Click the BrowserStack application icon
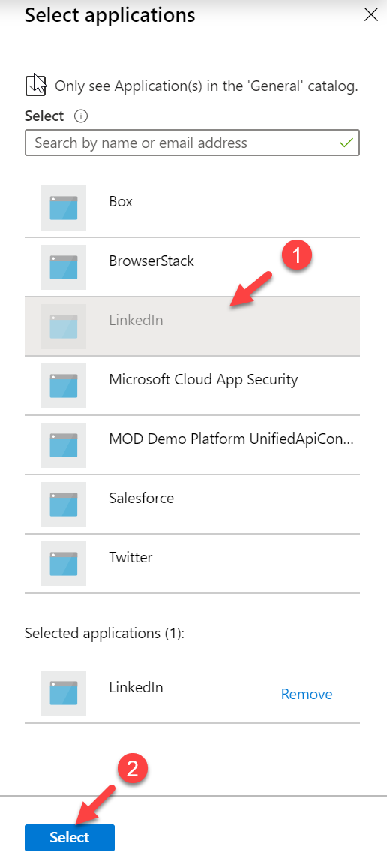The image size is (387, 868). (64, 267)
